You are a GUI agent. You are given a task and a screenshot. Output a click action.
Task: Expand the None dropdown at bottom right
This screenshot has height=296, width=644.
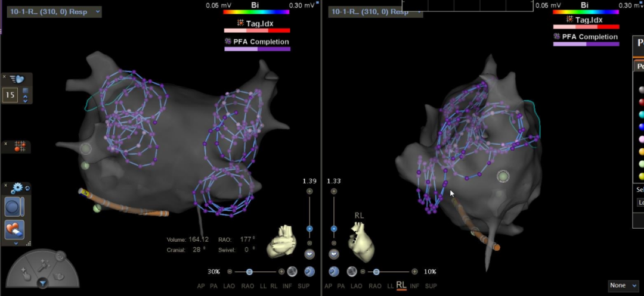click(x=623, y=286)
